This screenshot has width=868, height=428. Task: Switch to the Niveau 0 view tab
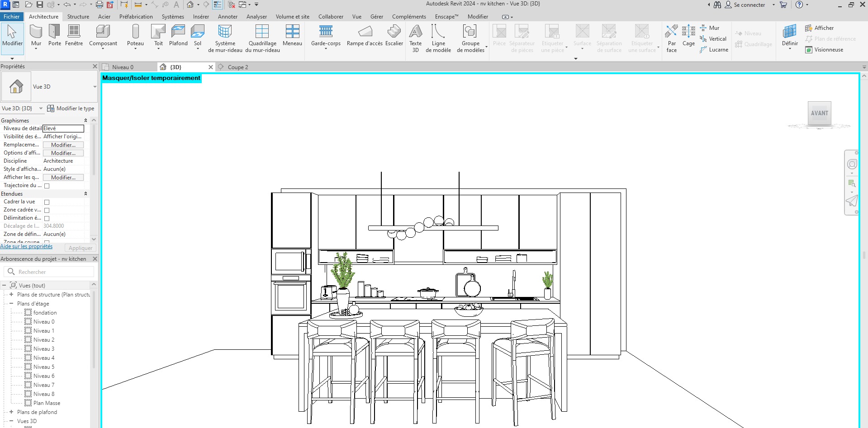point(123,67)
